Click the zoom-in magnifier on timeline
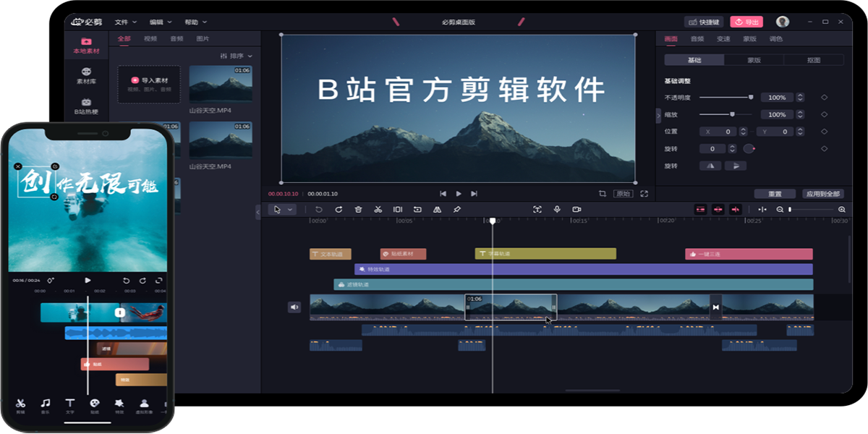 (841, 209)
